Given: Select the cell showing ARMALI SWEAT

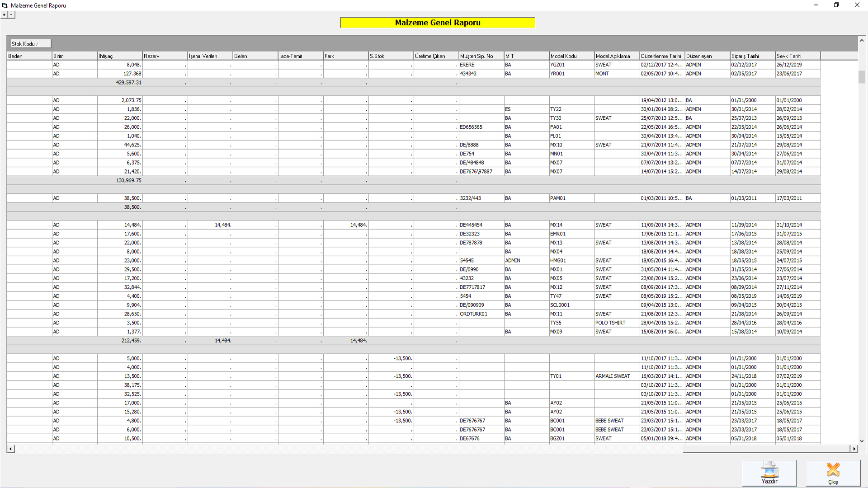Looking at the screenshot, I should coord(613,376).
